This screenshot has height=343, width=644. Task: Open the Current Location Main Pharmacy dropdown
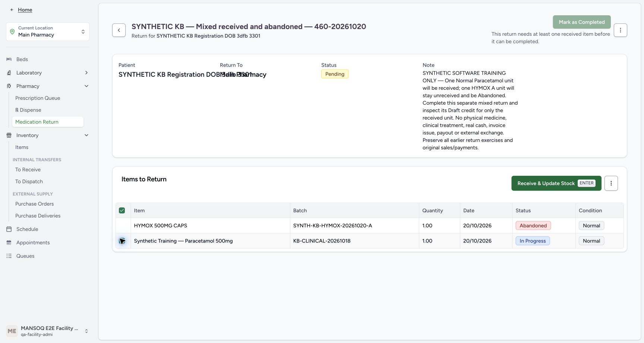(48, 32)
